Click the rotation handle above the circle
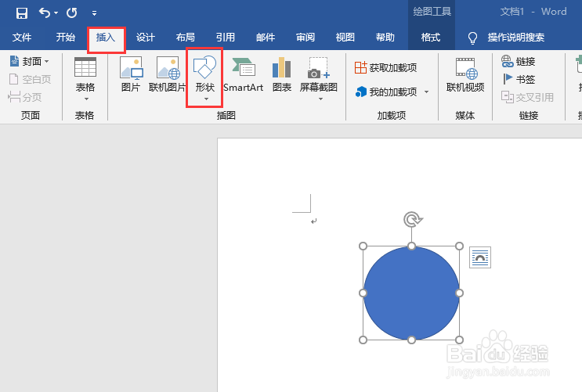The image size is (582, 392). 412,220
